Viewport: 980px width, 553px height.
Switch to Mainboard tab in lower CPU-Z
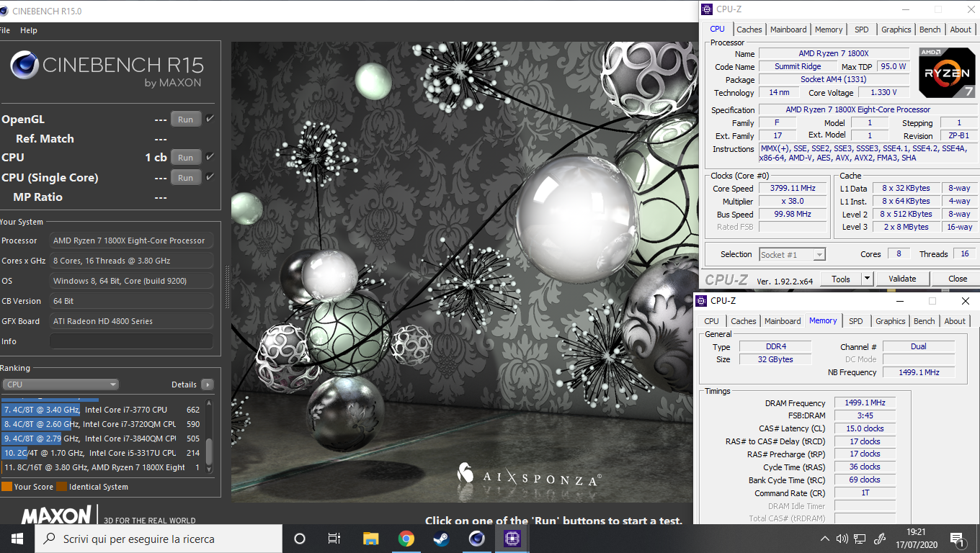(x=783, y=321)
